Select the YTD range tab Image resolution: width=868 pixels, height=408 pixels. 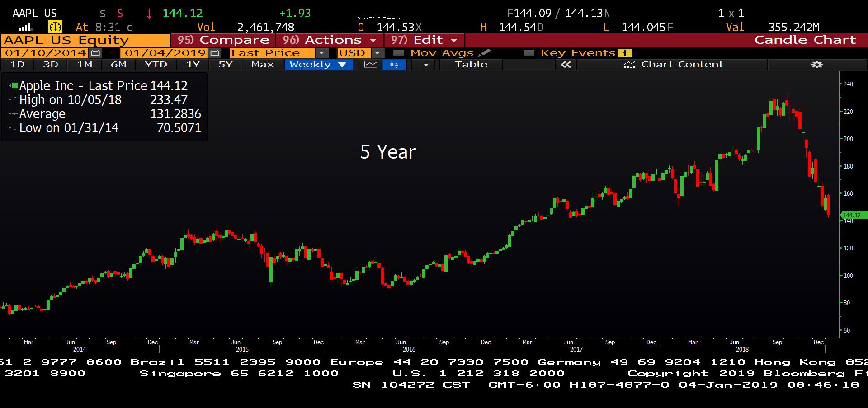pos(156,65)
